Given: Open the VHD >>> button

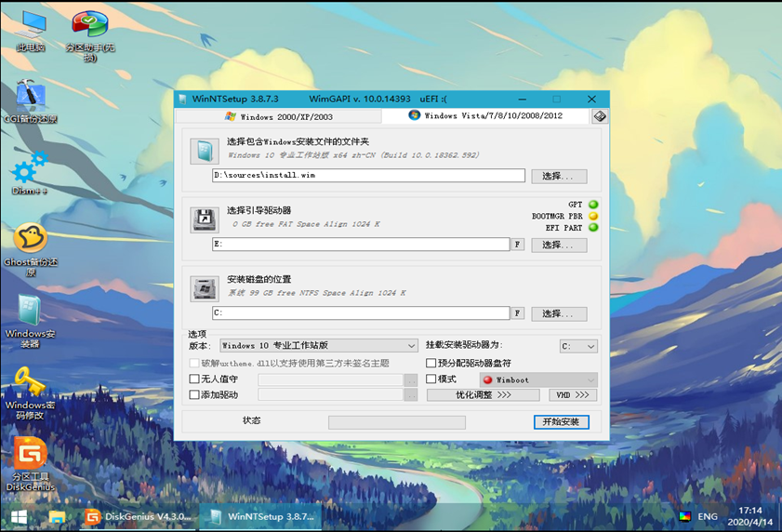Looking at the screenshot, I should pos(573,394).
